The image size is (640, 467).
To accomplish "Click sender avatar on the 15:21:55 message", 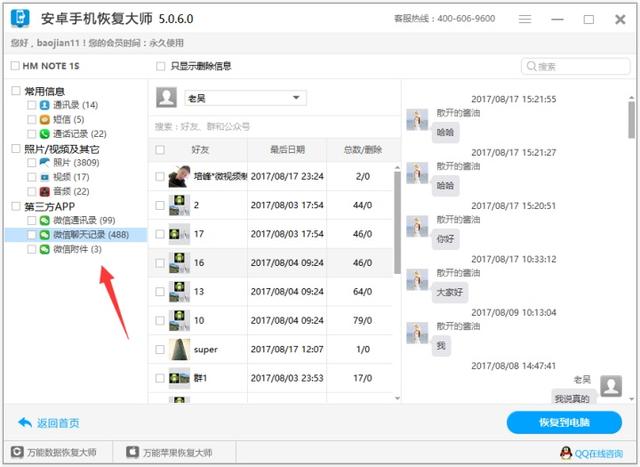I will click(417, 119).
